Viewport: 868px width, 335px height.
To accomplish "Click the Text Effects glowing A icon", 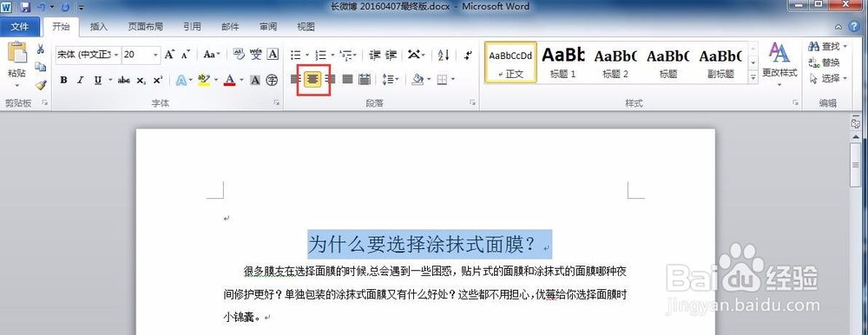I will [x=181, y=81].
